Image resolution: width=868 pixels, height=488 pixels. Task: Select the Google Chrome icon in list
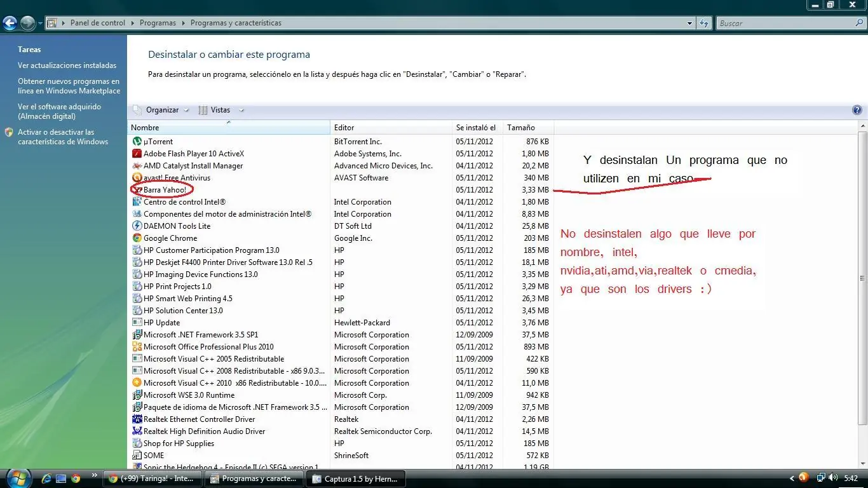(x=137, y=238)
